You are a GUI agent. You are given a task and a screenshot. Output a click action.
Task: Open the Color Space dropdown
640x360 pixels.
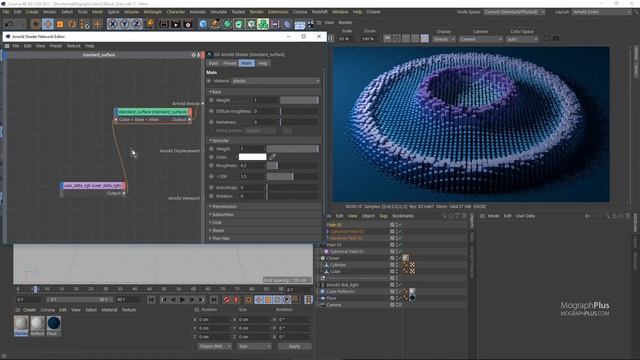(x=522, y=39)
